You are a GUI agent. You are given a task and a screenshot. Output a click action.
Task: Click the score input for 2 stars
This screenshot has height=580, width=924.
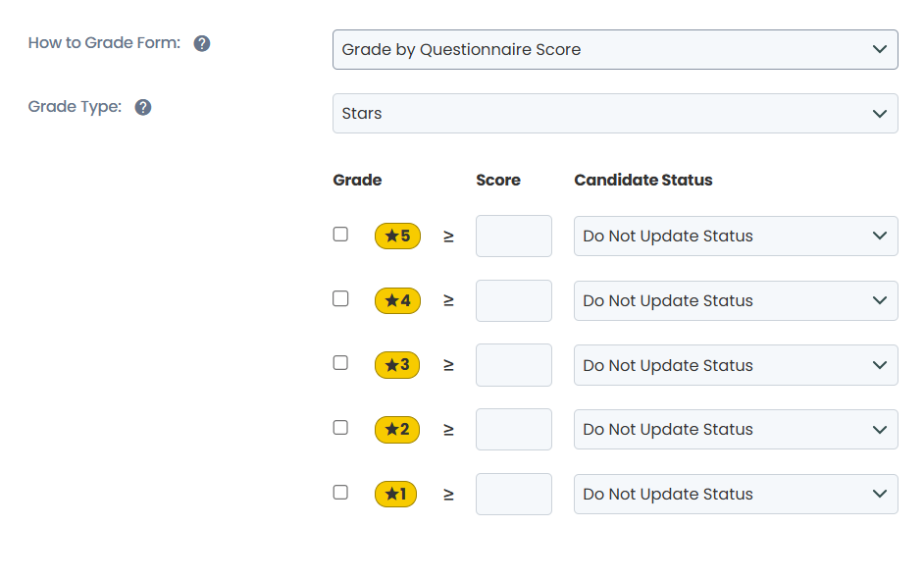(514, 429)
